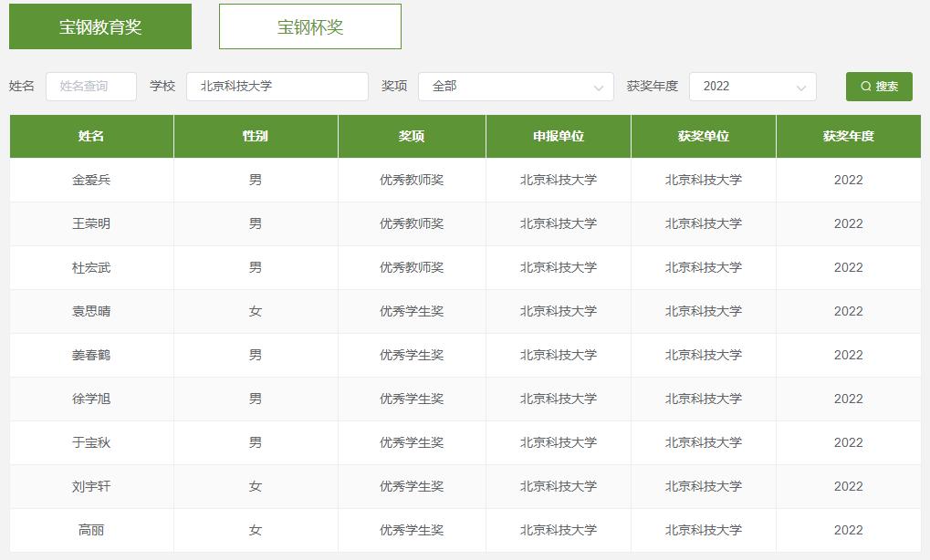Click the 性别 column header
The height and width of the screenshot is (560, 930).
(256, 136)
